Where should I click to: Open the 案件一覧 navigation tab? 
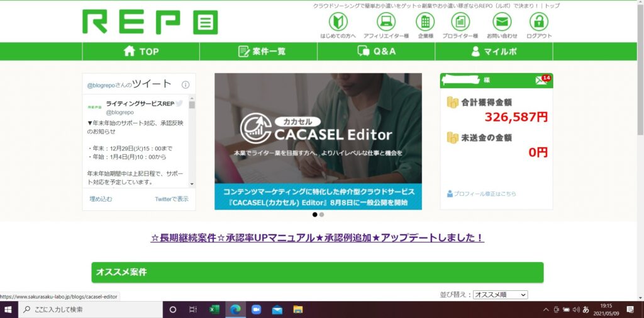[258, 52]
